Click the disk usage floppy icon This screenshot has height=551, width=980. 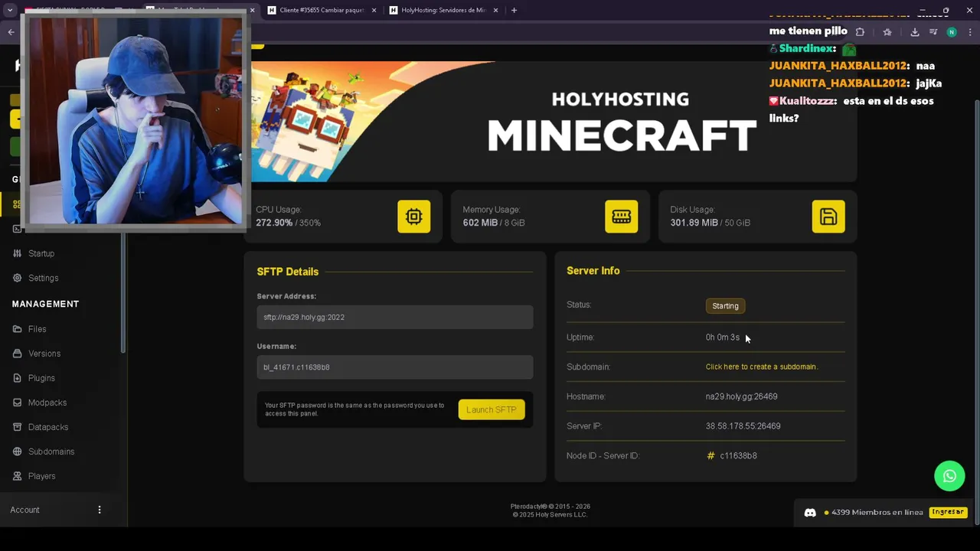coord(828,217)
